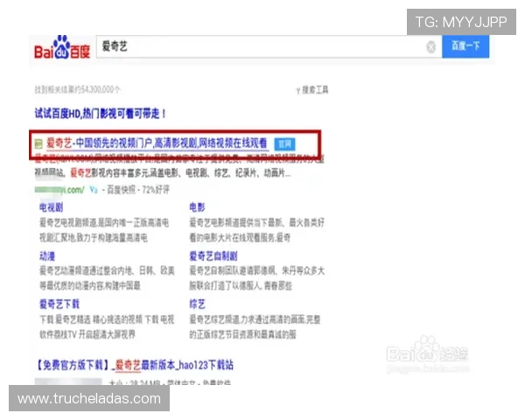Click the green result URL ending in yi.com/
Viewport: 525px width, 420px height.
pos(59,190)
